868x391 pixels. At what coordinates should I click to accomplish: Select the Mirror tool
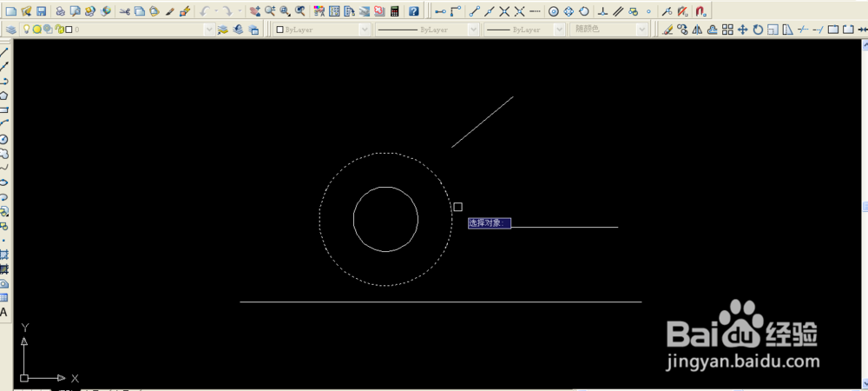[x=698, y=30]
